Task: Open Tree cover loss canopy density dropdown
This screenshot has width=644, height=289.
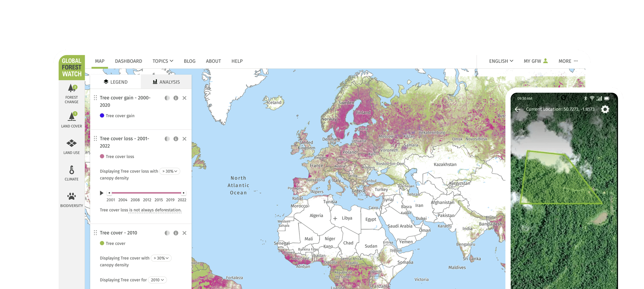Action: tap(170, 171)
